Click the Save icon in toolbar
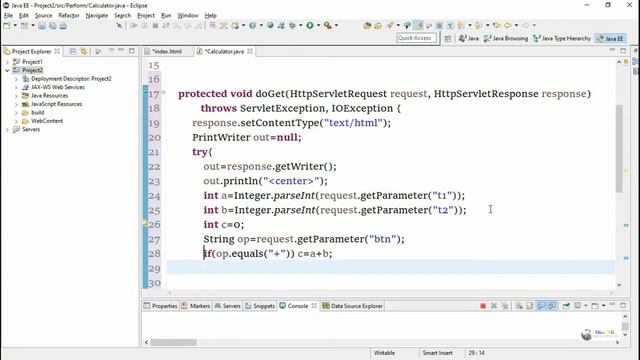This screenshot has height=360, width=640. [42, 25]
